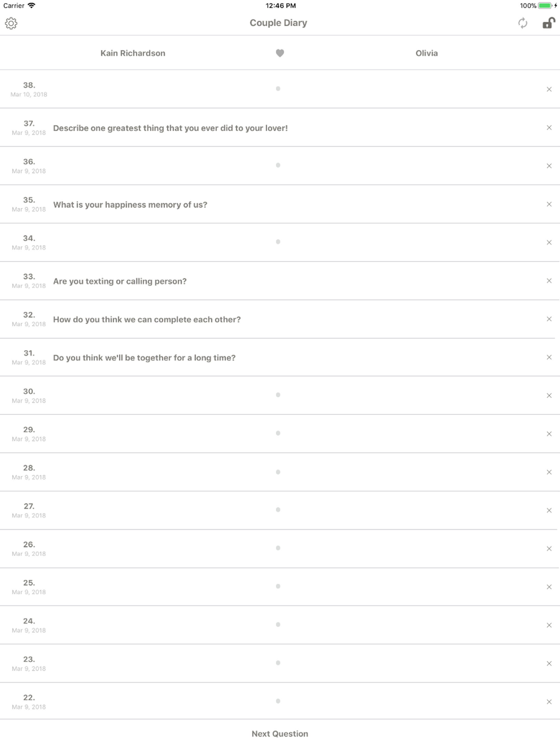Image resolution: width=560 pixels, height=747 pixels.
Task: Delete entry 38 using its X icon
Action: click(549, 89)
